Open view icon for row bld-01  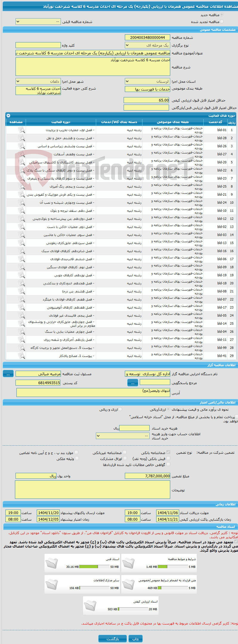click(x=21, y=130)
